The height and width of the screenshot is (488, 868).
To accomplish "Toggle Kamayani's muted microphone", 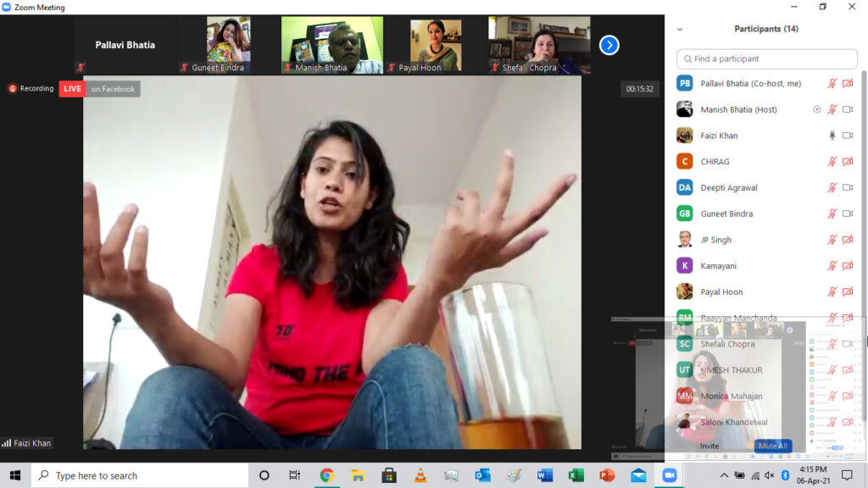I will pyautogui.click(x=832, y=265).
